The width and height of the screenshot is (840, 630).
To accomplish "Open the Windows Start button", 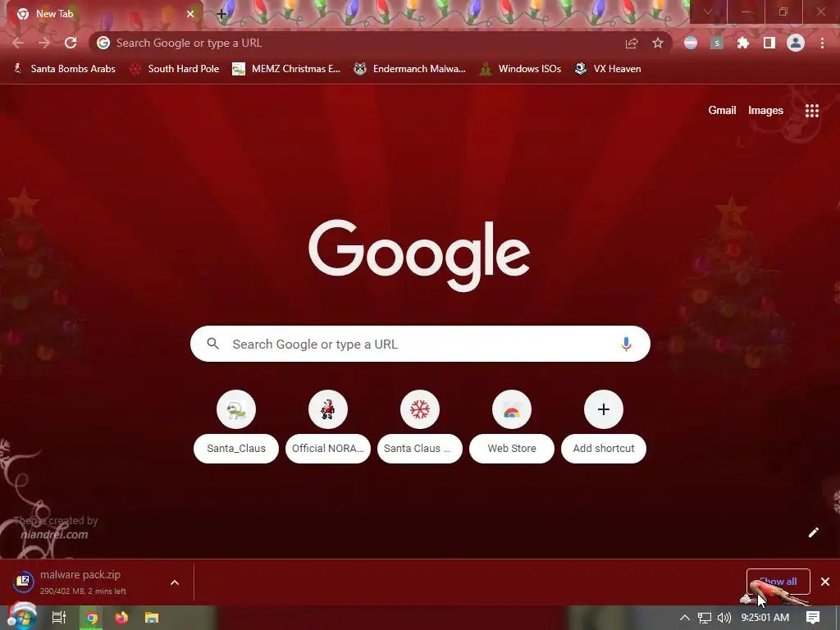I will (21, 617).
